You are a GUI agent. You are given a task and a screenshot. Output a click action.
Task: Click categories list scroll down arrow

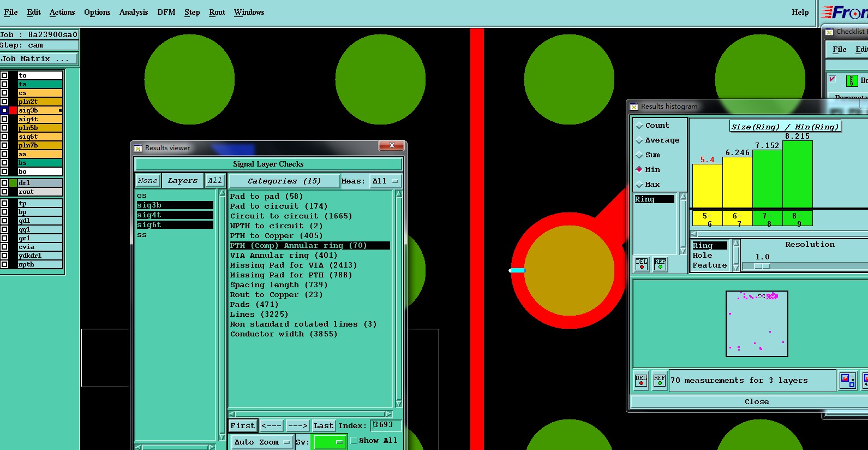tap(399, 404)
